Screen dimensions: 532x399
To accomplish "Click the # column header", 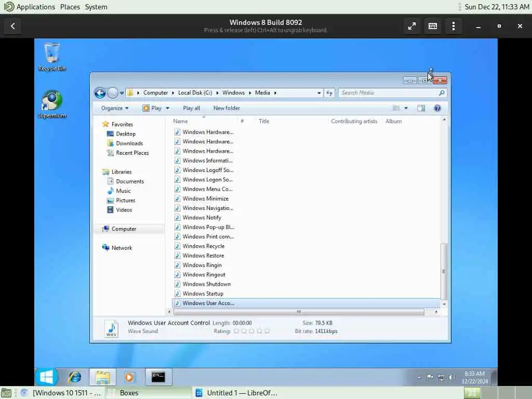I will coord(242,121).
